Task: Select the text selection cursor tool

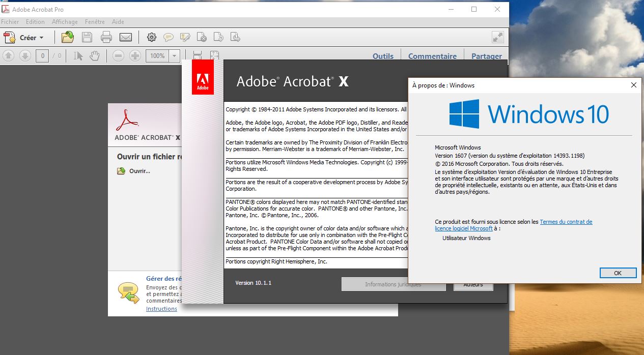Action: 78,56
